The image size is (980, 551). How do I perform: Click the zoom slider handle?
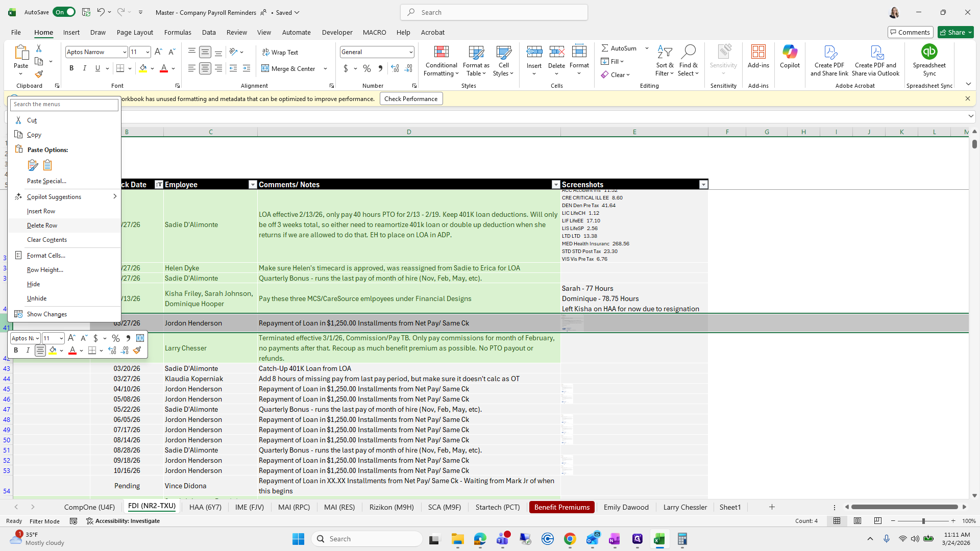[923, 521]
